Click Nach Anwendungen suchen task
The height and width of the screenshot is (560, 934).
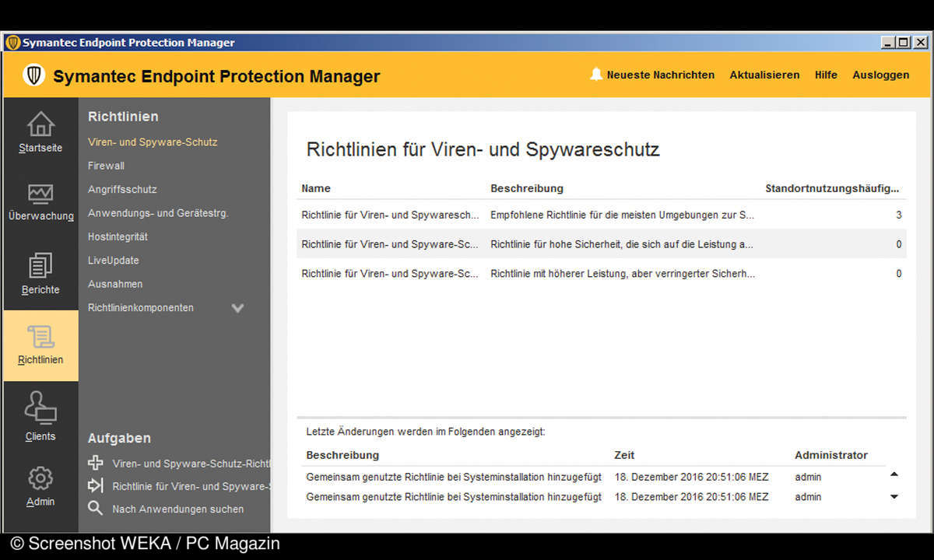coord(178,509)
